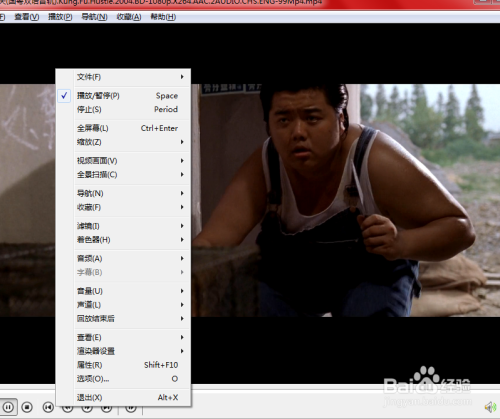The height and width of the screenshot is (419, 500).
Task: Open the 回放结束后 submenu
Action: tap(123, 319)
